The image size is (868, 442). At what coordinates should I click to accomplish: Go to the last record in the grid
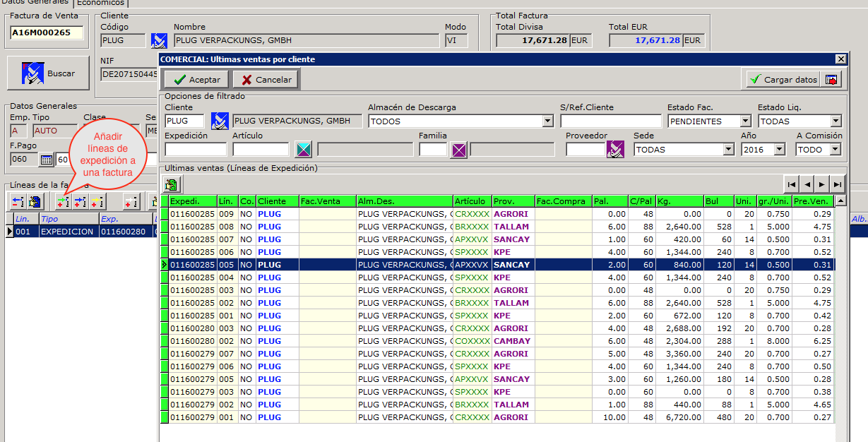[838, 184]
